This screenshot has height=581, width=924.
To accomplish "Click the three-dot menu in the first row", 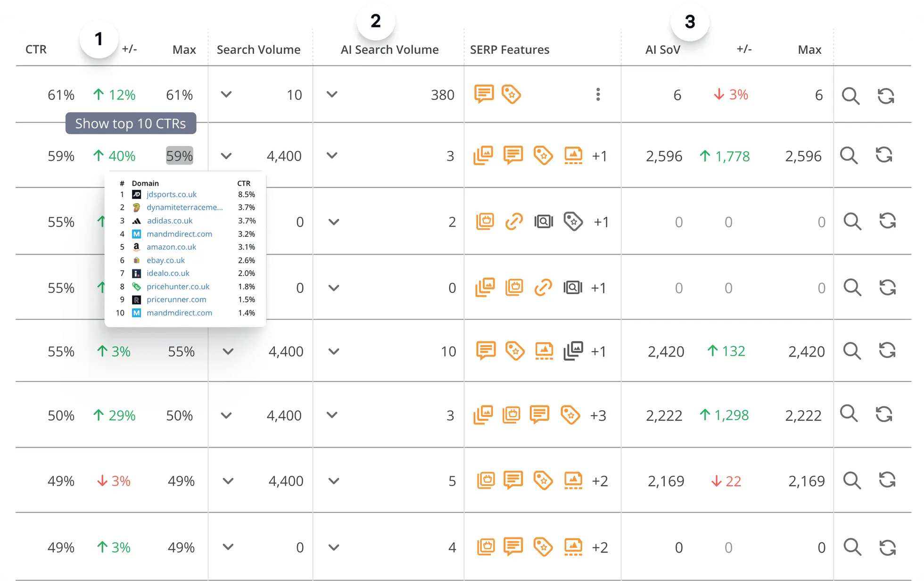I will tap(598, 94).
